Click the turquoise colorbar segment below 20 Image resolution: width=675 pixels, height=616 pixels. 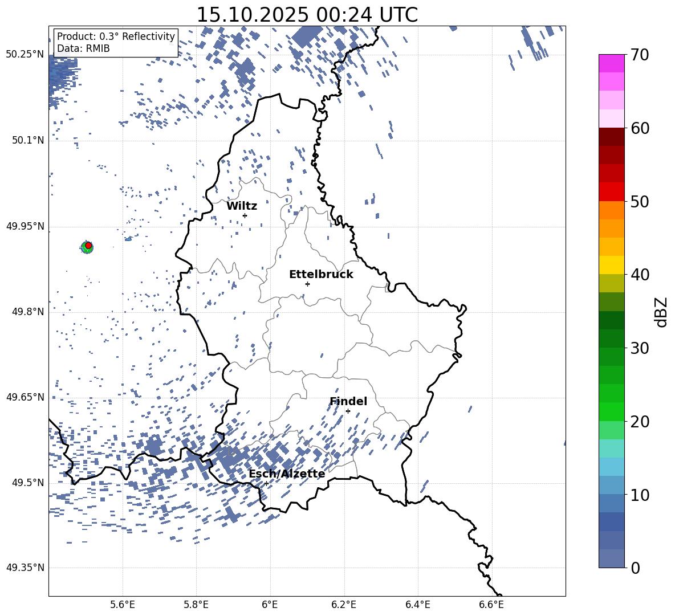pos(612,448)
